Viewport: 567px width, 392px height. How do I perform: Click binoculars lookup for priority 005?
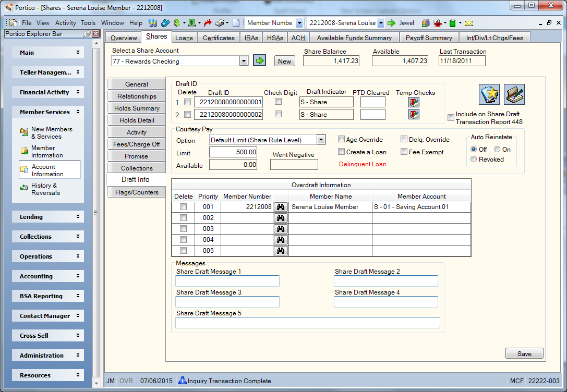coord(281,250)
